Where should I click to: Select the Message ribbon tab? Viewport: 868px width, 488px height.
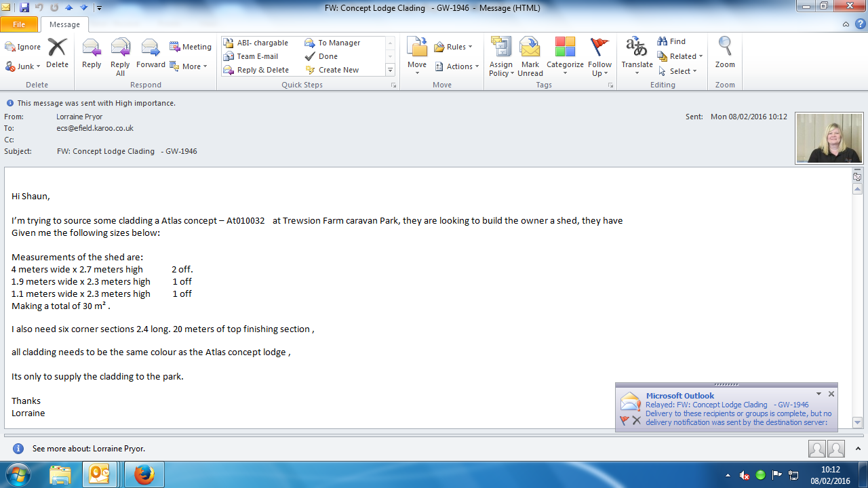coord(64,24)
